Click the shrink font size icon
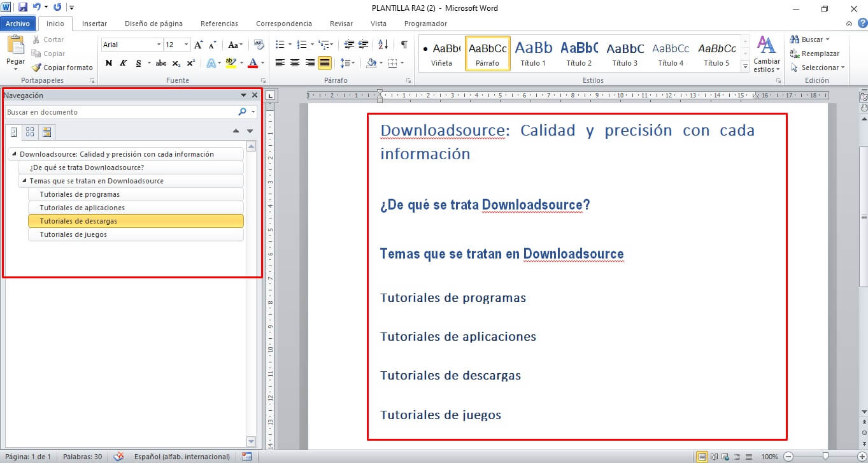The height and width of the screenshot is (463, 868). (x=213, y=45)
